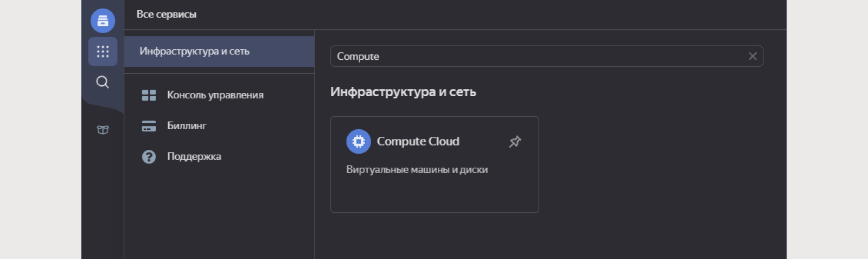Click the Консоль управления tiles icon
The height and width of the screenshot is (259, 868).
coord(149,95)
